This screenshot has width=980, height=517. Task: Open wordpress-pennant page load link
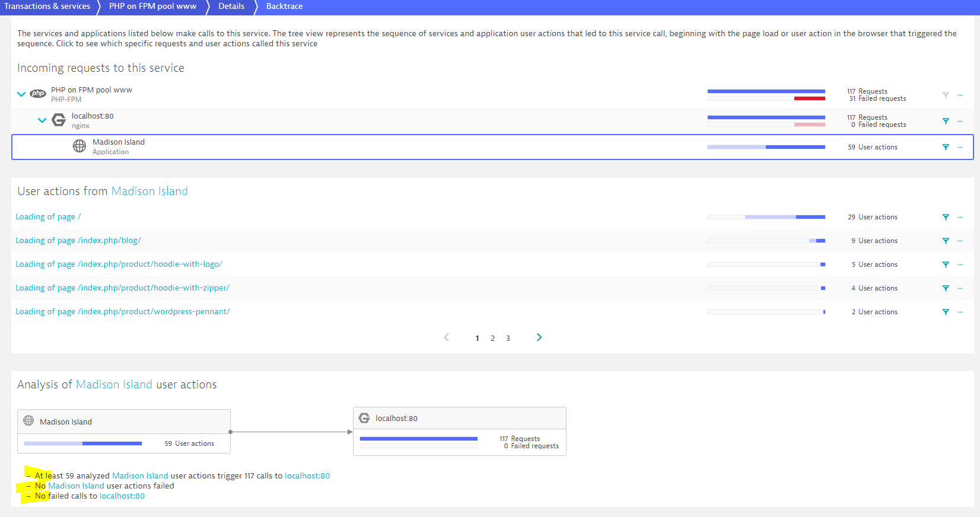click(x=123, y=312)
